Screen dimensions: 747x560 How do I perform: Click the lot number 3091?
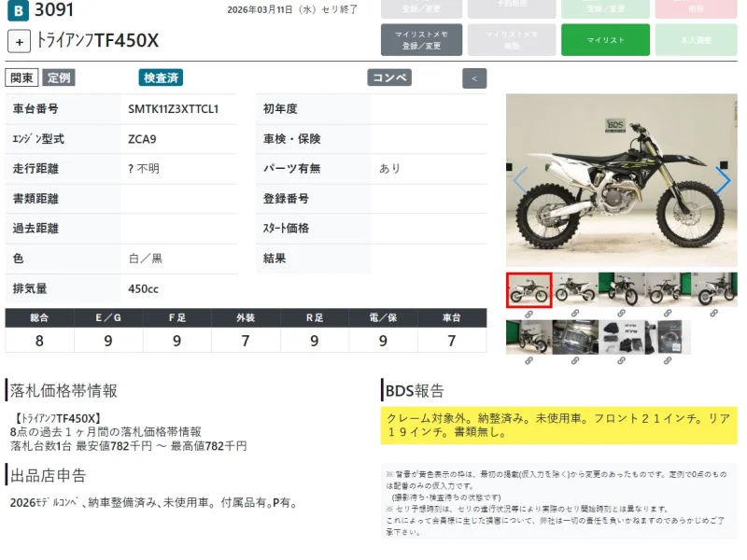(54, 10)
